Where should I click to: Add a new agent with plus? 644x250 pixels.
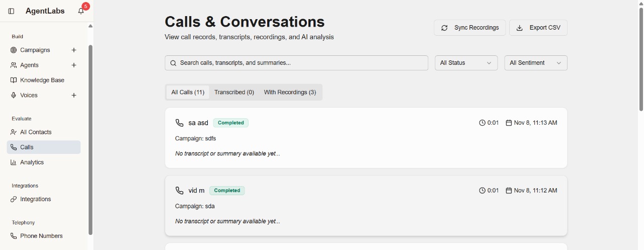74,65
